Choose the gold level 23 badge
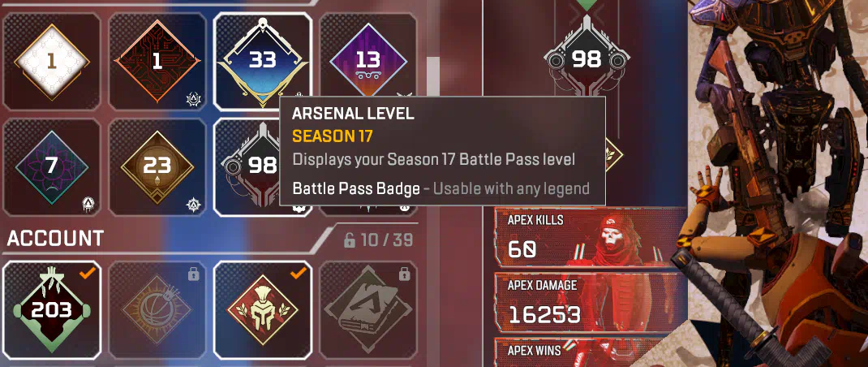868x367 pixels. click(x=157, y=167)
